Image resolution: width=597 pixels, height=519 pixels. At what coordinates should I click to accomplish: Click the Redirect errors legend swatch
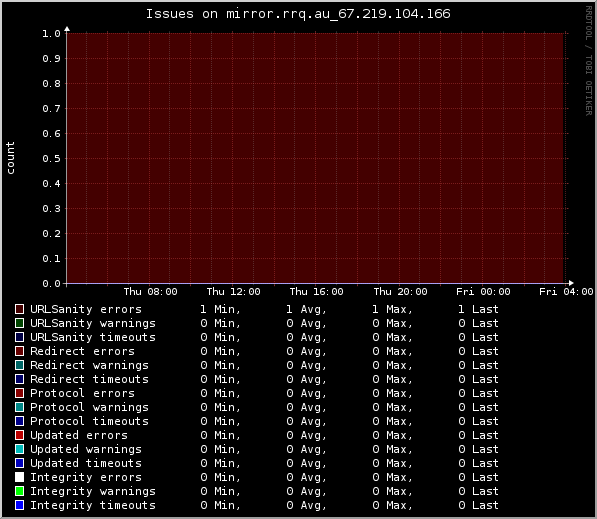click(19, 351)
